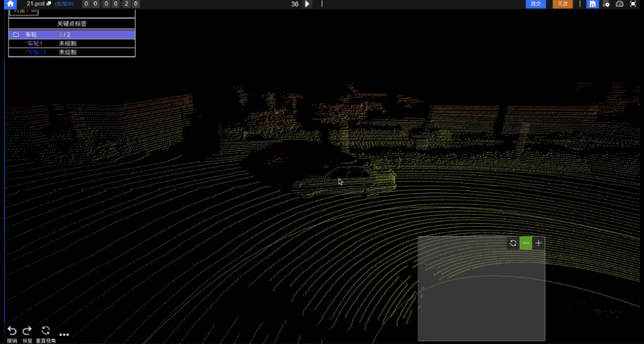Open the speedometer performance icon
The image size is (644, 344).
[x=619, y=4]
